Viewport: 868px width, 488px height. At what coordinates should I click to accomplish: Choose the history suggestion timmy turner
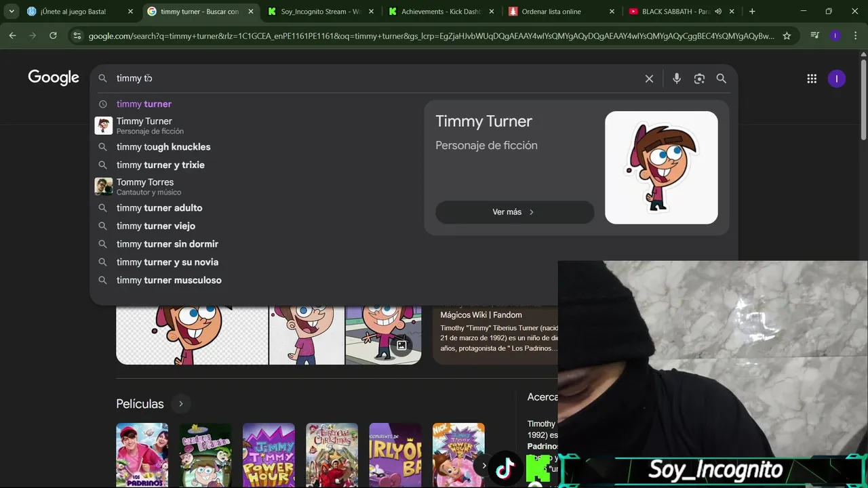click(144, 104)
